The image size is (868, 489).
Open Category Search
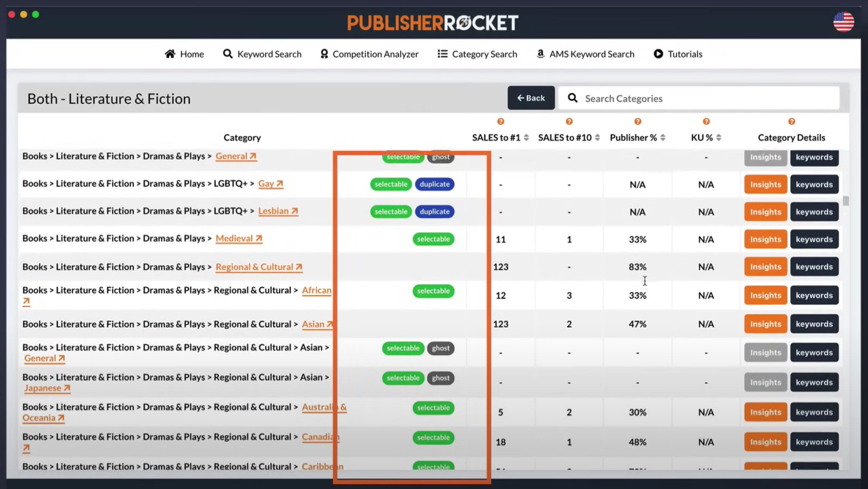pos(477,54)
